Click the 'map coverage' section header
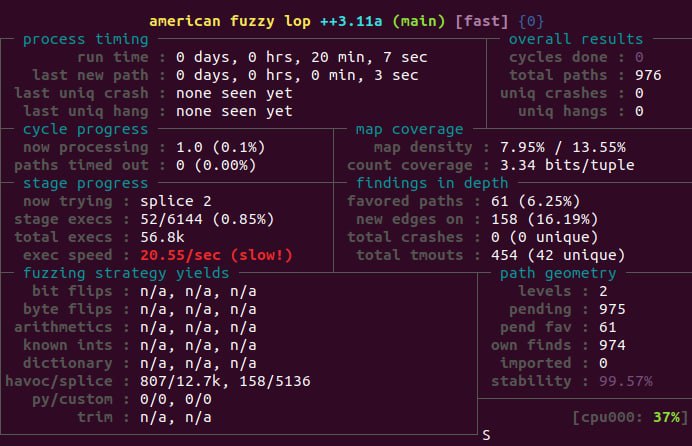 (x=410, y=129)
